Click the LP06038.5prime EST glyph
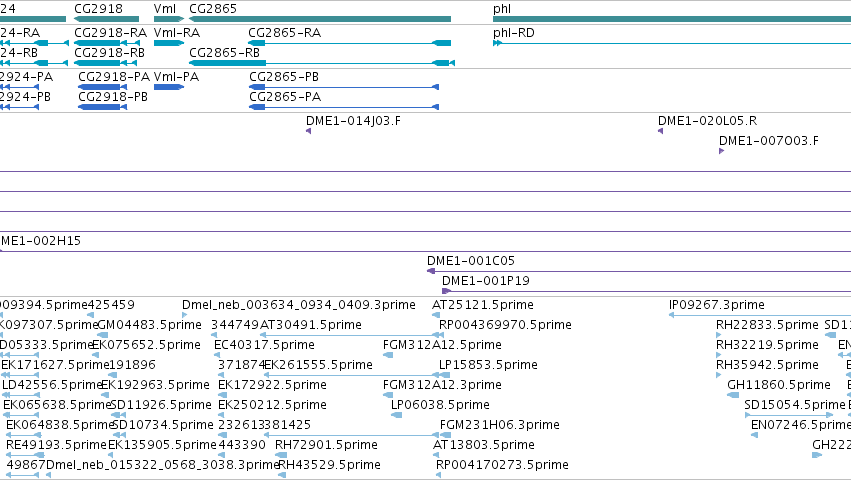The height and width of the screenshot is (480, 851). [x=396, y=415]
